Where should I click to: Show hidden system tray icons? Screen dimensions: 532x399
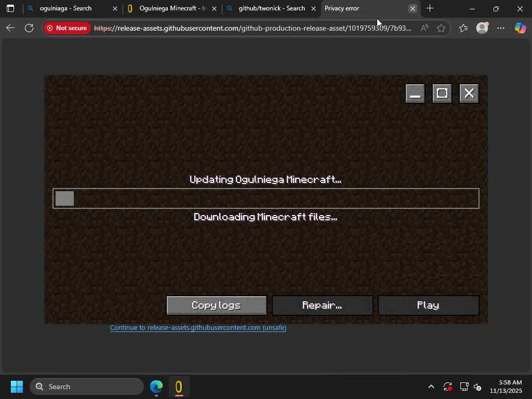pyautogui.click(x=431, y=387)
